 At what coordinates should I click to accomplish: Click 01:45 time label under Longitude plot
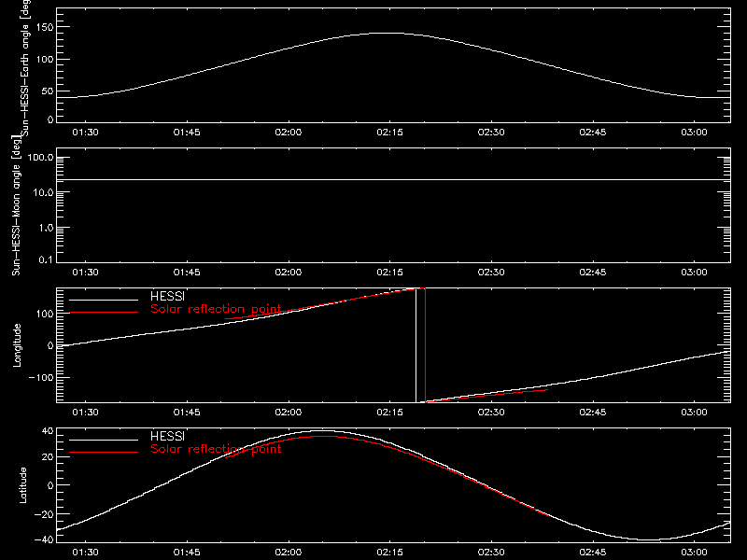187,412
